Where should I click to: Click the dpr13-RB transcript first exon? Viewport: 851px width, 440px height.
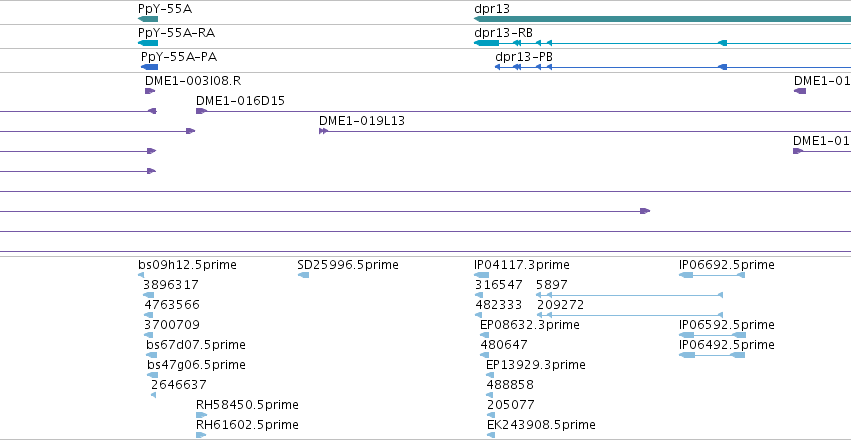point(486,43)
